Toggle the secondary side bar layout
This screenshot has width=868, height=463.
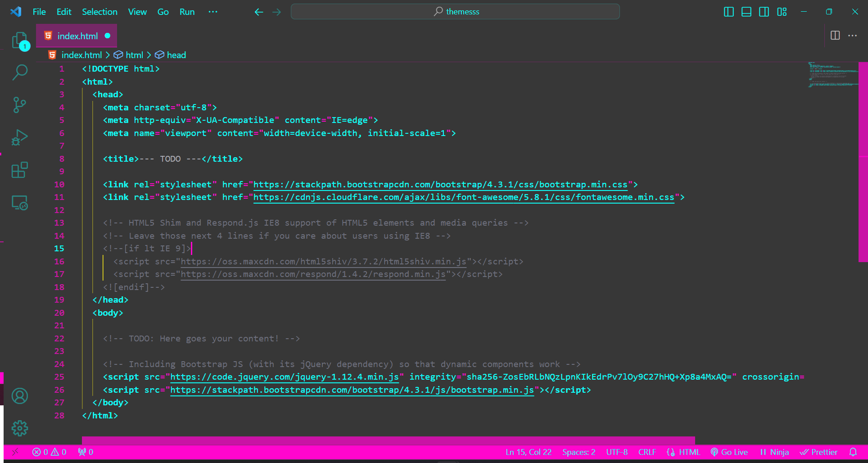764,12
